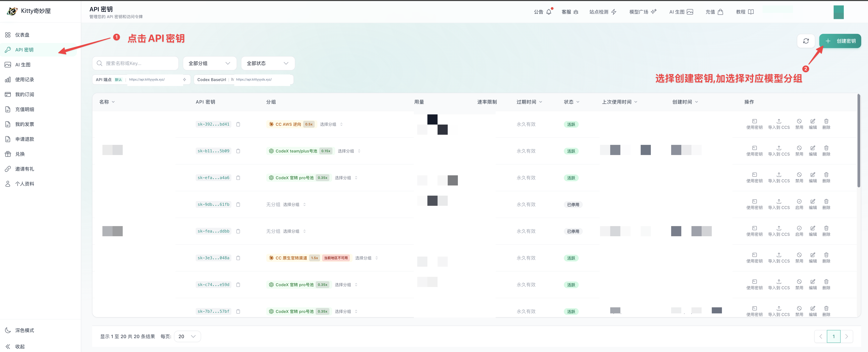Click 使用密钥 for sk-9db...61fb
This screenshot has height=352, width=868.
[754, 204]
